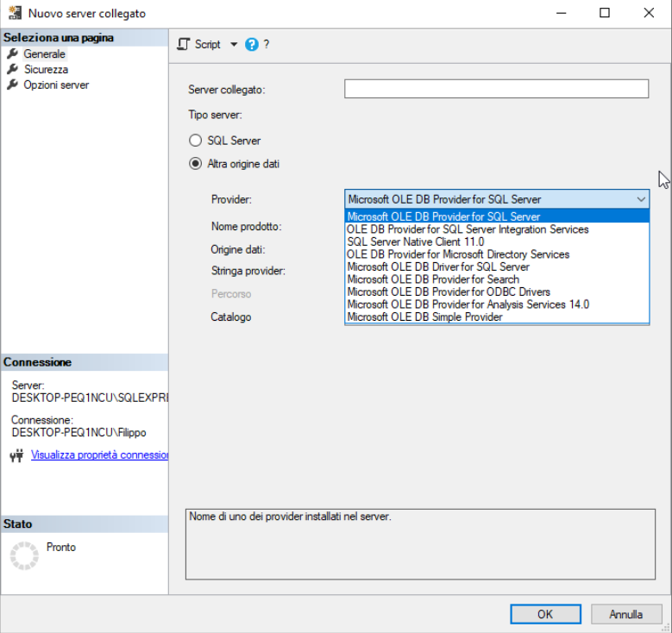Click the Script toolbar icon
Screen dimensions: 672x633
pyautogui.click(x=184, y=45)
